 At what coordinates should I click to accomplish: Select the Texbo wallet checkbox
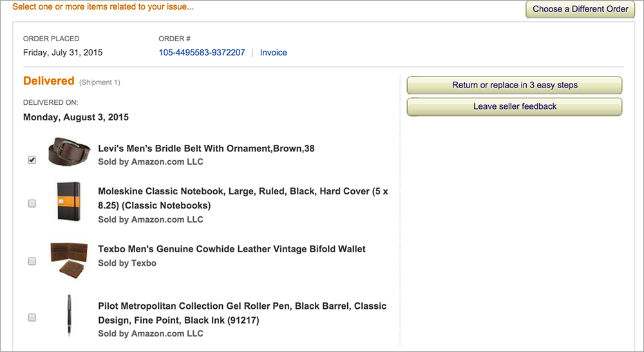pos(32,261)
